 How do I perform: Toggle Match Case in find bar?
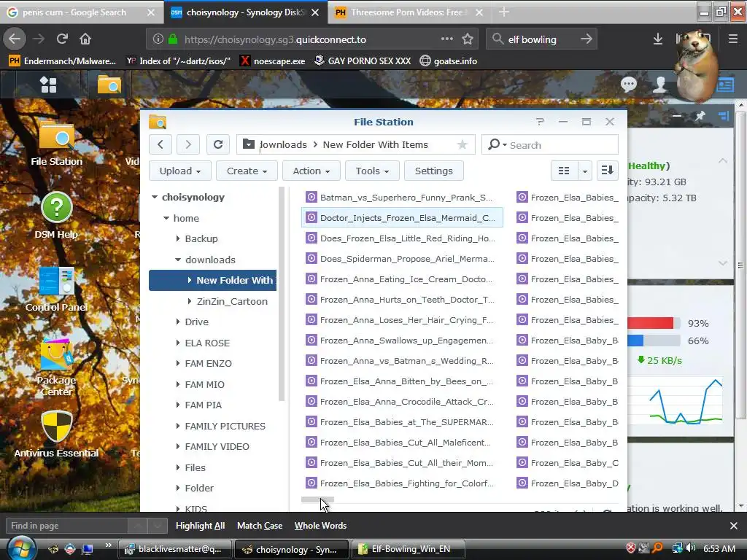point(260,526)
